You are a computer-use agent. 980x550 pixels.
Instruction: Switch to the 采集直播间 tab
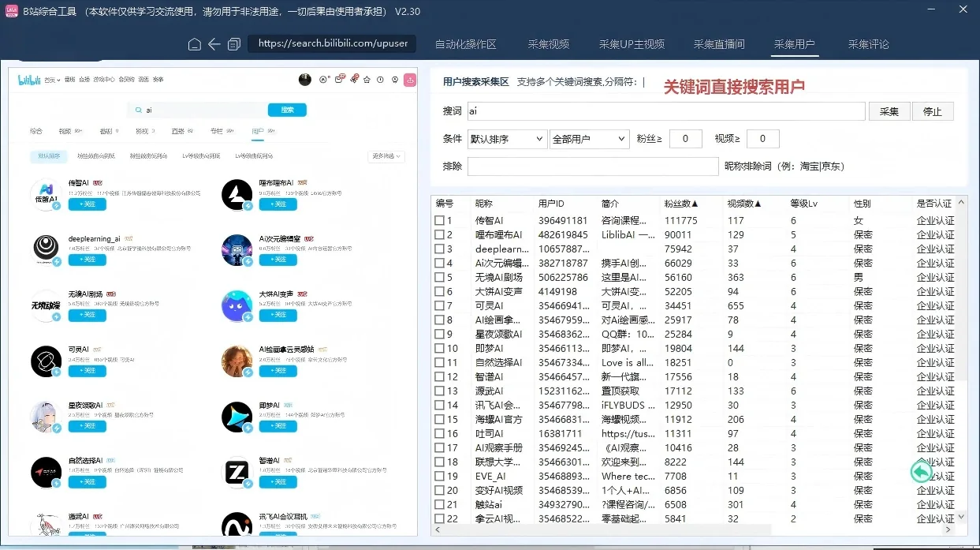point(719,44)
